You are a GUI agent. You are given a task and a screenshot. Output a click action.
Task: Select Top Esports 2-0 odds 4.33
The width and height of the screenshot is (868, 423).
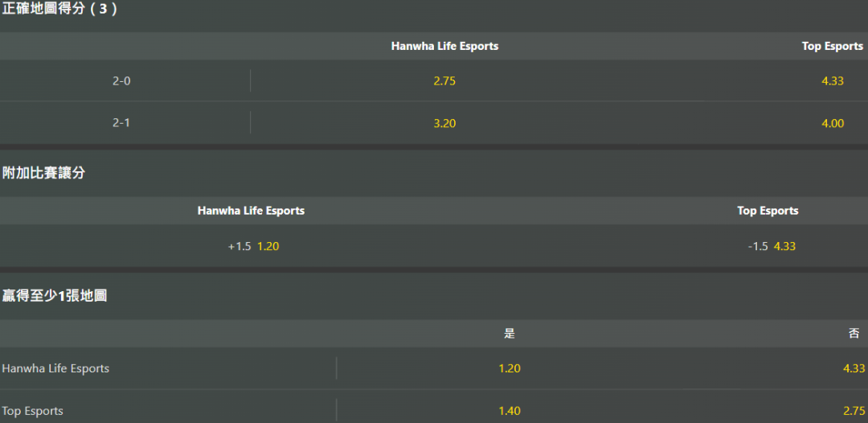point(833,81)
